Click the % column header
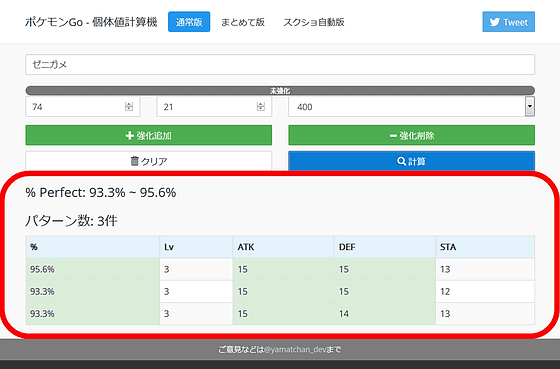The image size is (560, 369). click(92, 247)
